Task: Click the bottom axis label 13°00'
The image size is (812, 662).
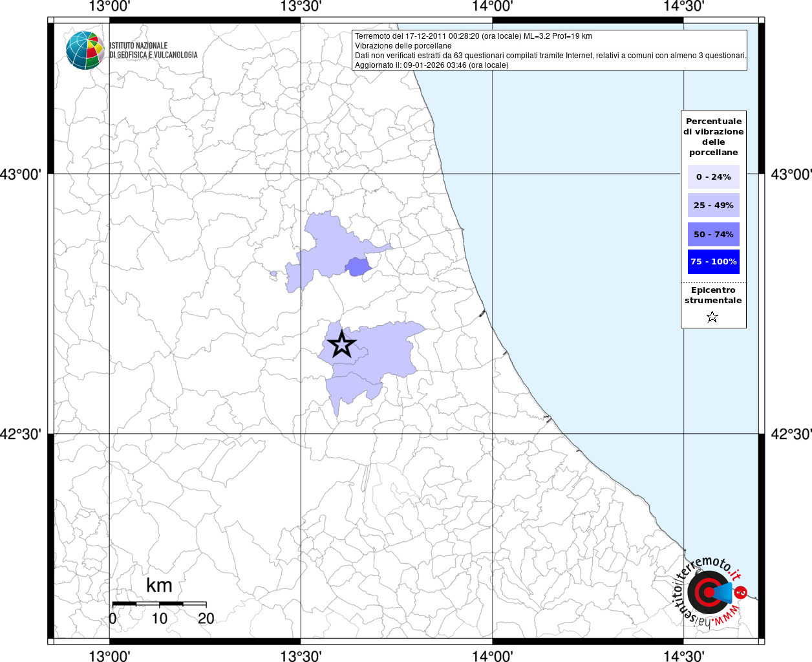Action: coord(109,656)
